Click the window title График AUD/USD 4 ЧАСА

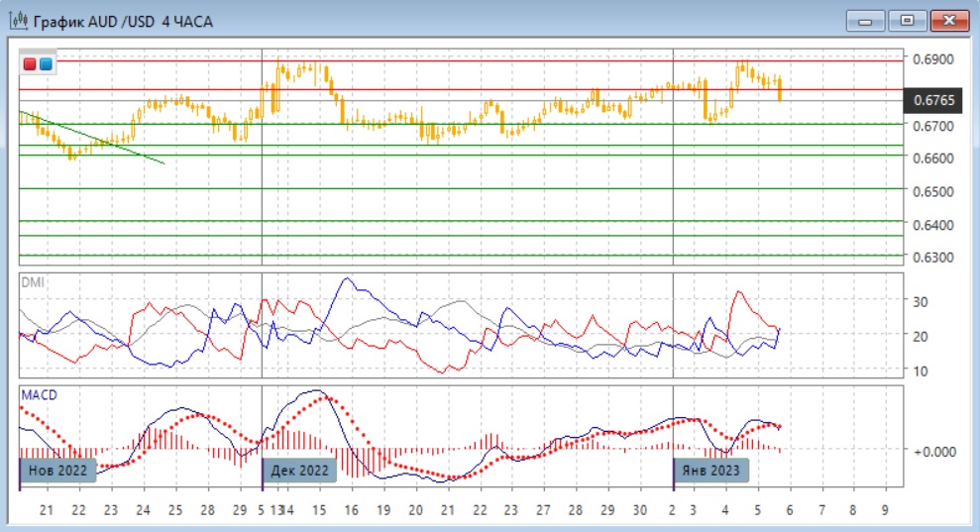tap(123, 21)
